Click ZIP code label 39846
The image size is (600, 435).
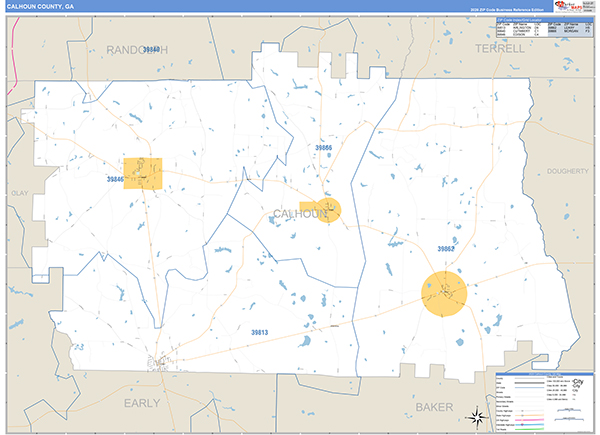tap(115, 179)
